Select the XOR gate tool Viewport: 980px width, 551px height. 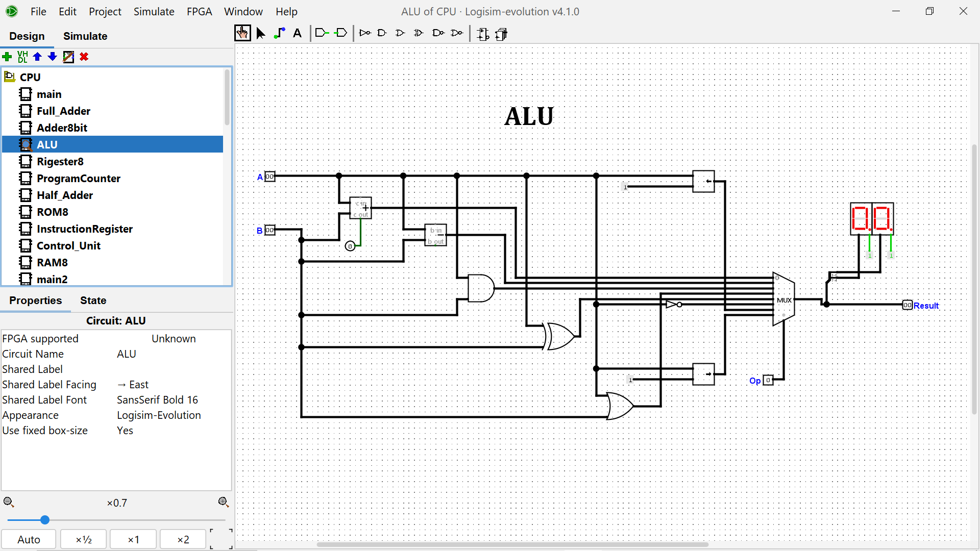(419, 33)
